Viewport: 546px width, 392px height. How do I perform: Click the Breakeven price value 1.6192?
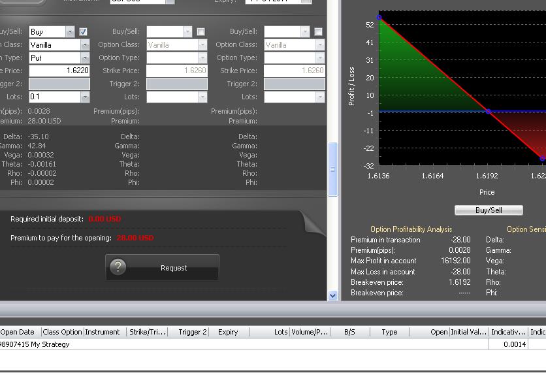coord(460,282)
